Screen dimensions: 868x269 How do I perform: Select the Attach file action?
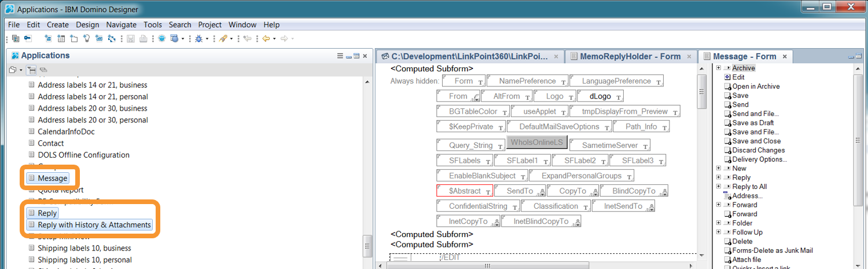tap(746, 260)
